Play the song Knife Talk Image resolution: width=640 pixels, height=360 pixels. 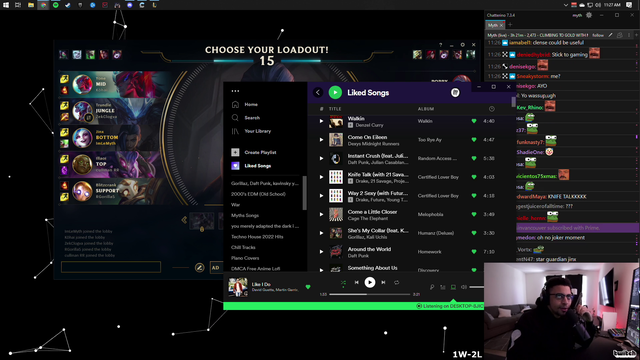pyautogui.click(x=321, y=177)
